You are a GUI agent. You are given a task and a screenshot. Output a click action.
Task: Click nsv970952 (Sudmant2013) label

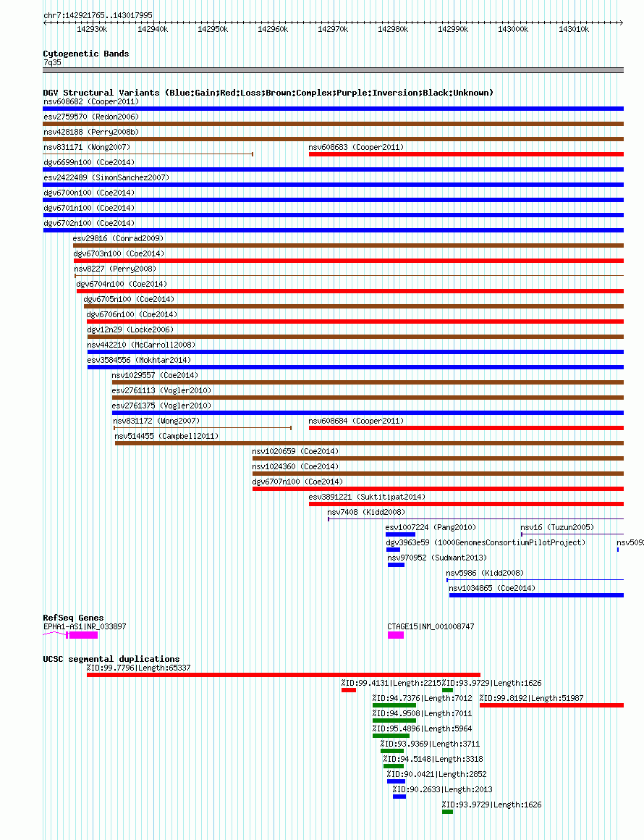pos(437,558)
